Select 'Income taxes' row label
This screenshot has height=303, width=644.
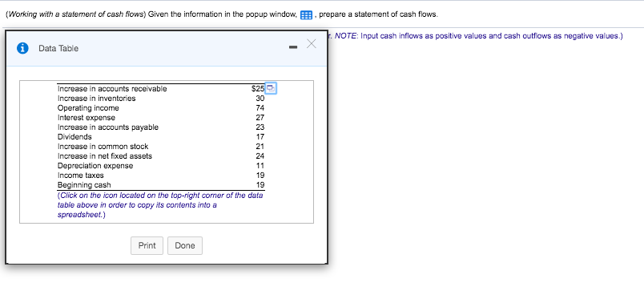point(81,175)
